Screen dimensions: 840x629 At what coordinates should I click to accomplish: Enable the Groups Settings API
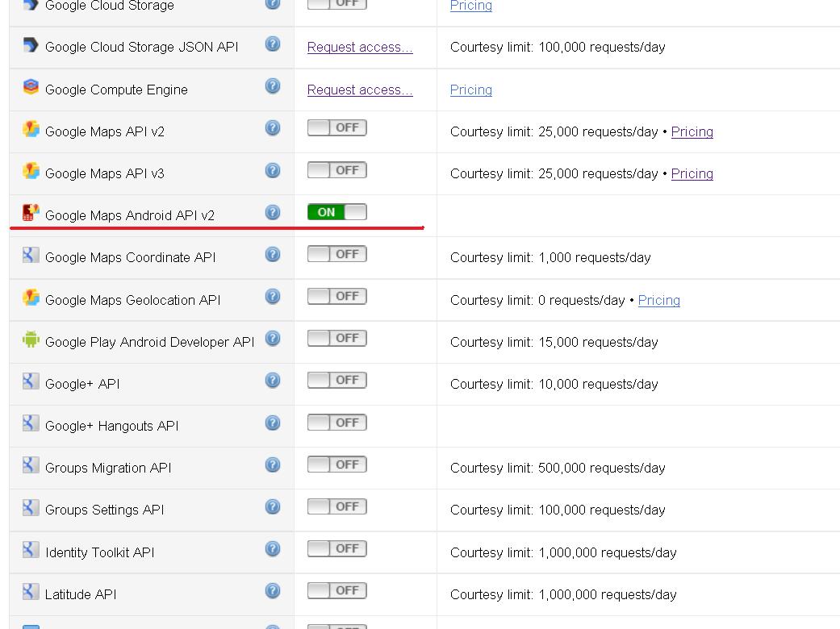(337, 506)
